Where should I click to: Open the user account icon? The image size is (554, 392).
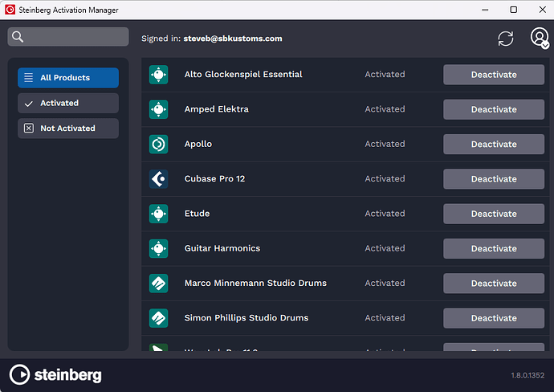coord(540,38)
